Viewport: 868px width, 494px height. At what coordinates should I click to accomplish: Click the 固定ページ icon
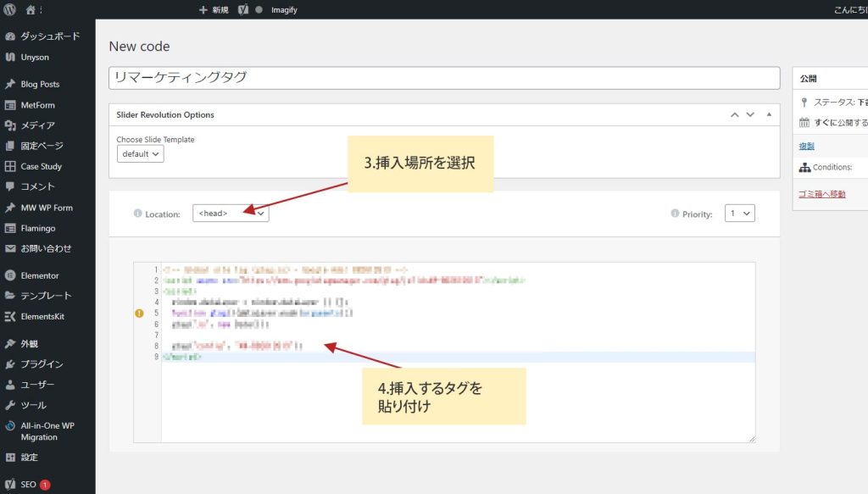10,146
